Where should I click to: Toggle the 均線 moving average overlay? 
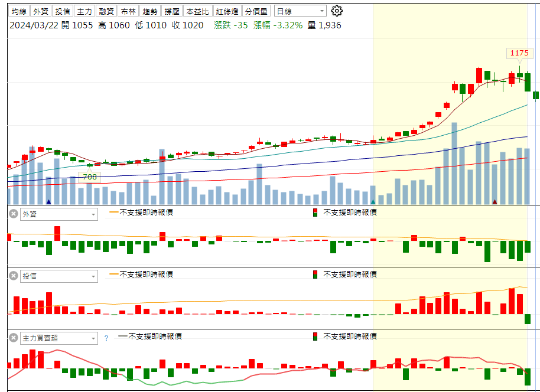(x=19, y=11)
